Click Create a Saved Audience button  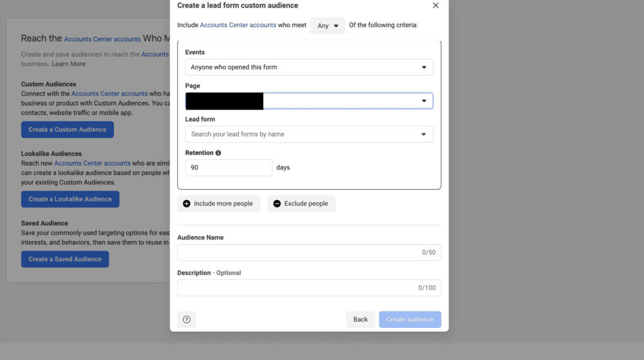65,259
